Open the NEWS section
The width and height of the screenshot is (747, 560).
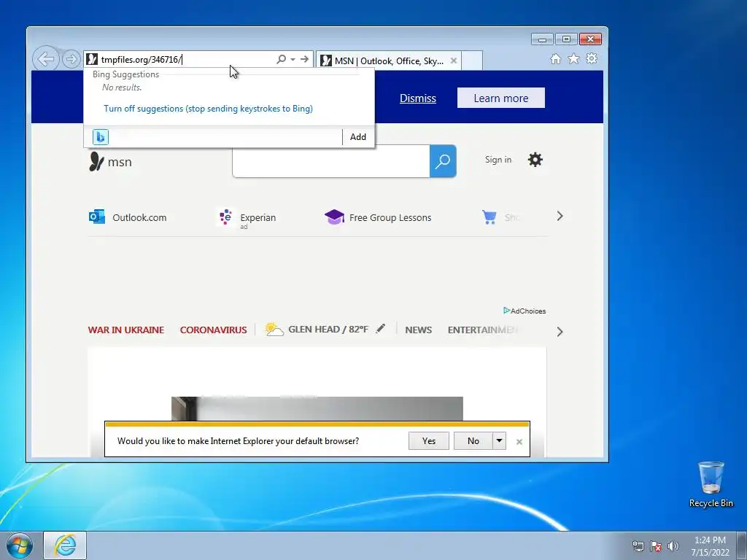418,330
